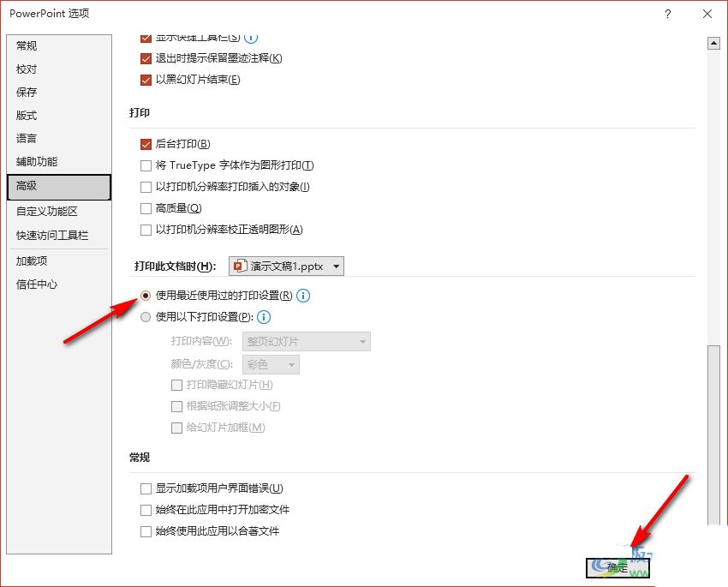Close the PowerPoint 选项 dialog
The image size is (728, 587).
tap(707, 14)
